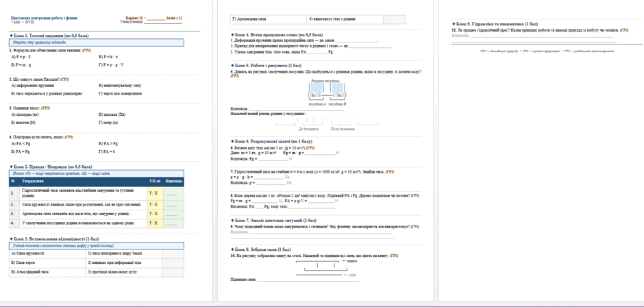644x307 pixels.
Task: Click the yellow T / X cell in row 1
Action: pos(155,193)
